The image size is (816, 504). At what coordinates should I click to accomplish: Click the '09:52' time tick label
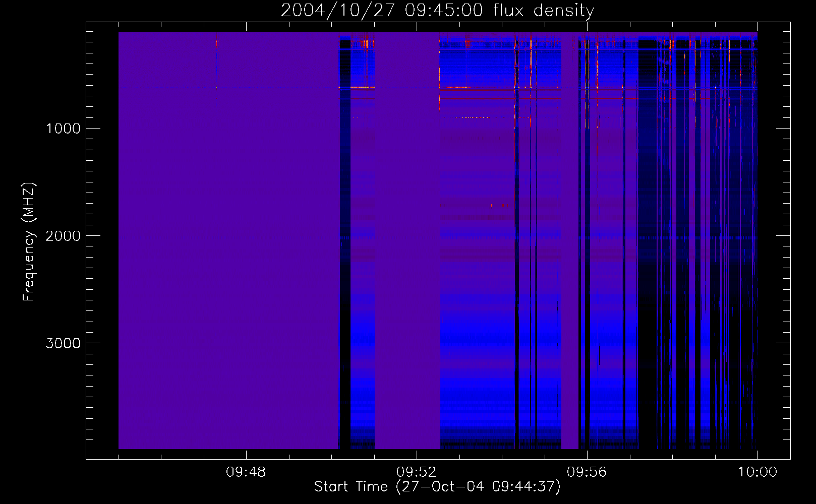416,472
